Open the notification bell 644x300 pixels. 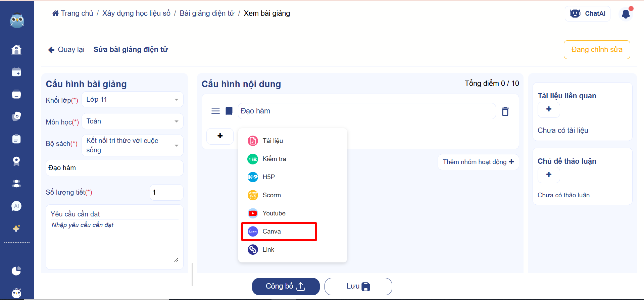[626, 14]
